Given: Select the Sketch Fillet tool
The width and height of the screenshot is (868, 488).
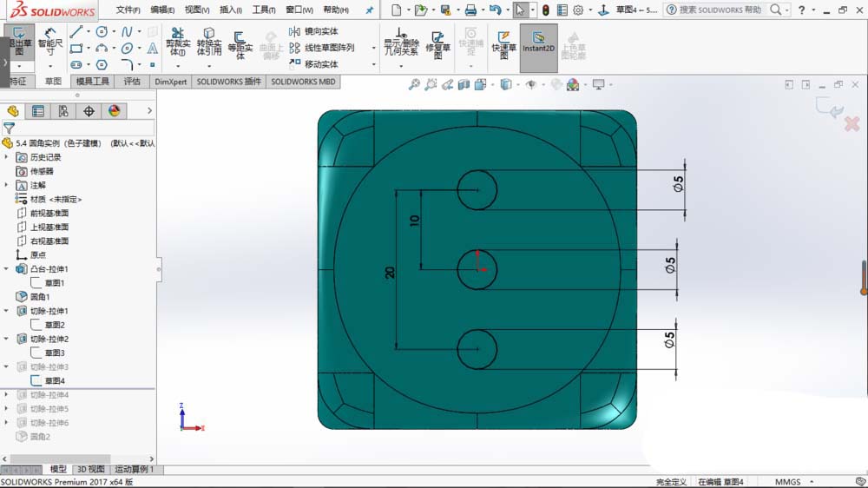Looking at the screenshot, I should 128,65.
